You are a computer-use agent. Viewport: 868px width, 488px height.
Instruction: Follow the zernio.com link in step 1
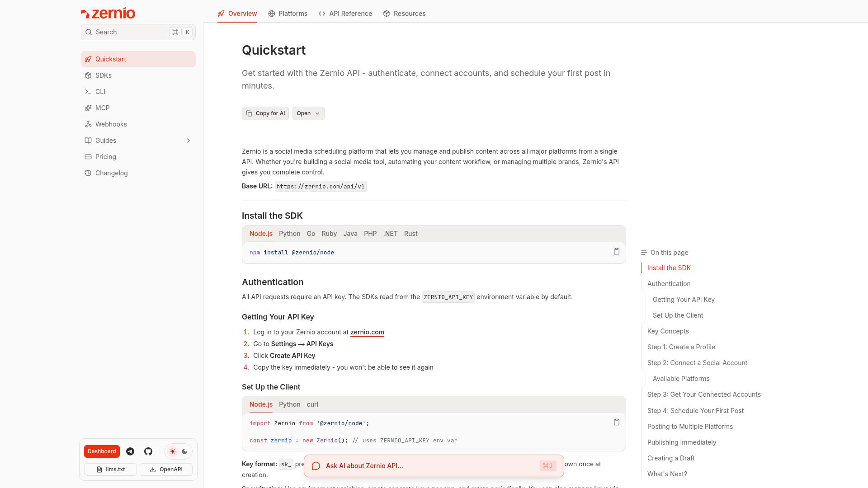coord(367,332)
